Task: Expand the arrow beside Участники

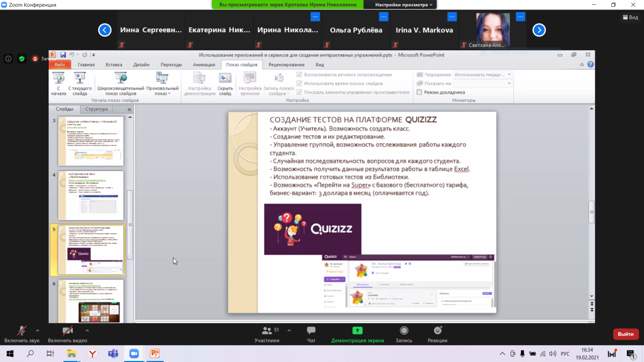Action: (x=289, y=331)
